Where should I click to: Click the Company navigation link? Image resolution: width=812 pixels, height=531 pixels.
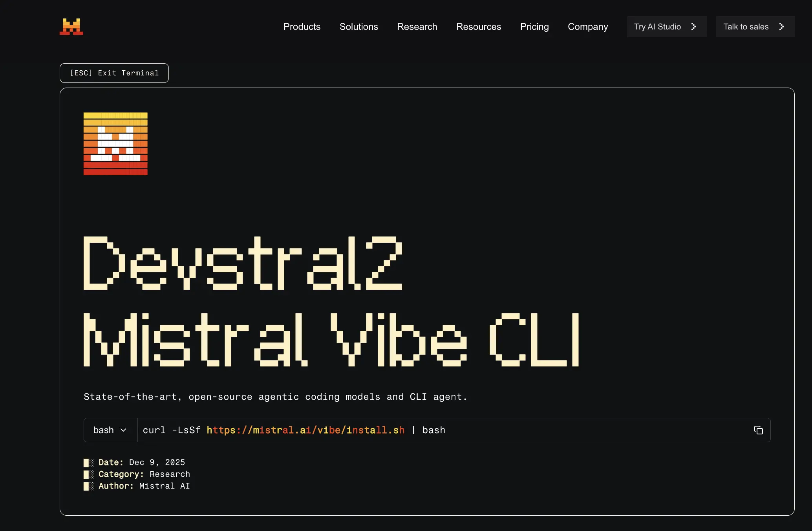587,26
